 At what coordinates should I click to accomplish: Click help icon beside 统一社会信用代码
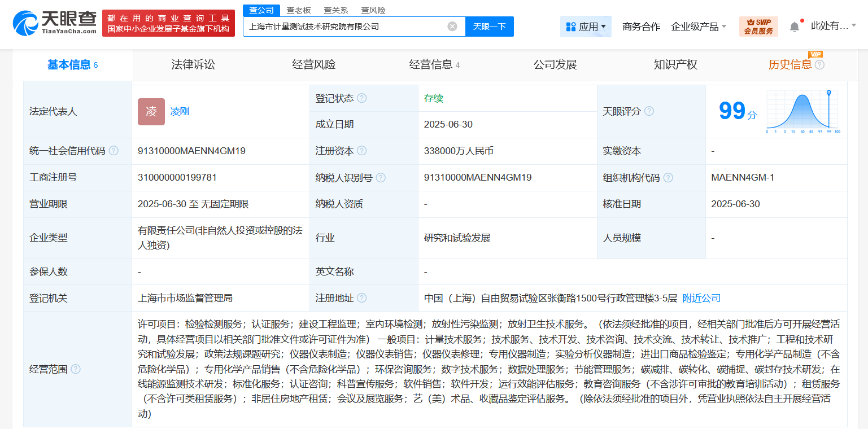pyautogui.click(x=114, y=151)
